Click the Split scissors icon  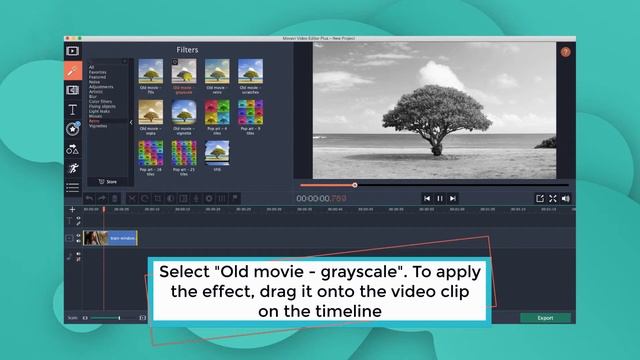(131, 198)
